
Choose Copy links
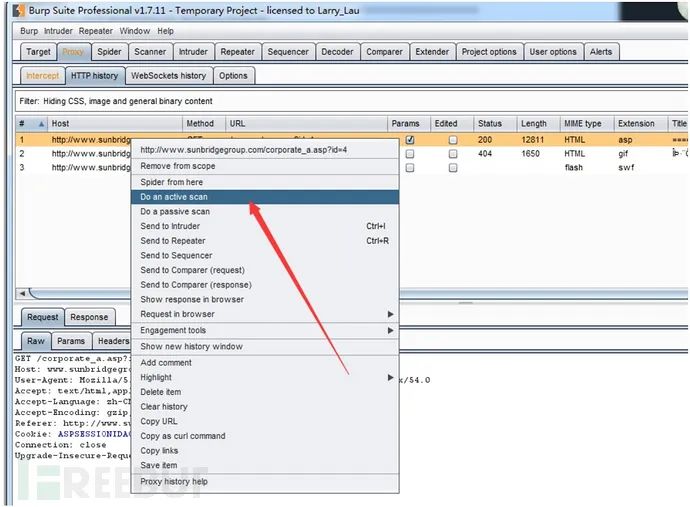coord(265,451)
